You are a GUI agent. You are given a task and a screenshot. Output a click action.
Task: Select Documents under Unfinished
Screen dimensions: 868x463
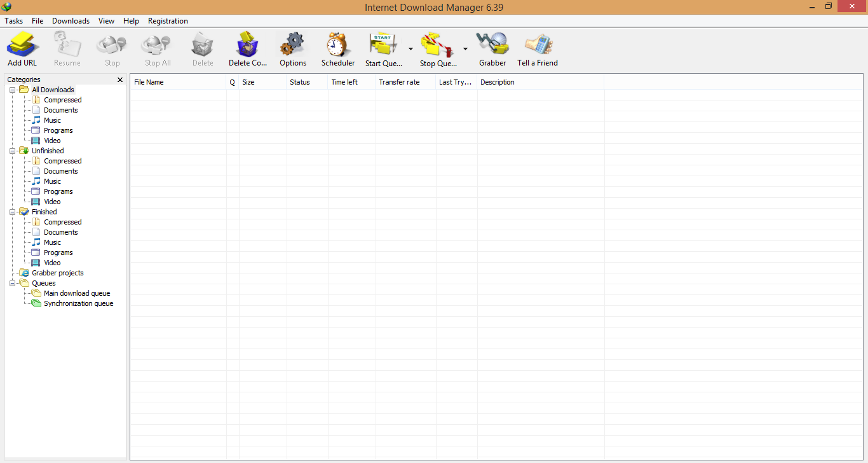click(60, 171)
